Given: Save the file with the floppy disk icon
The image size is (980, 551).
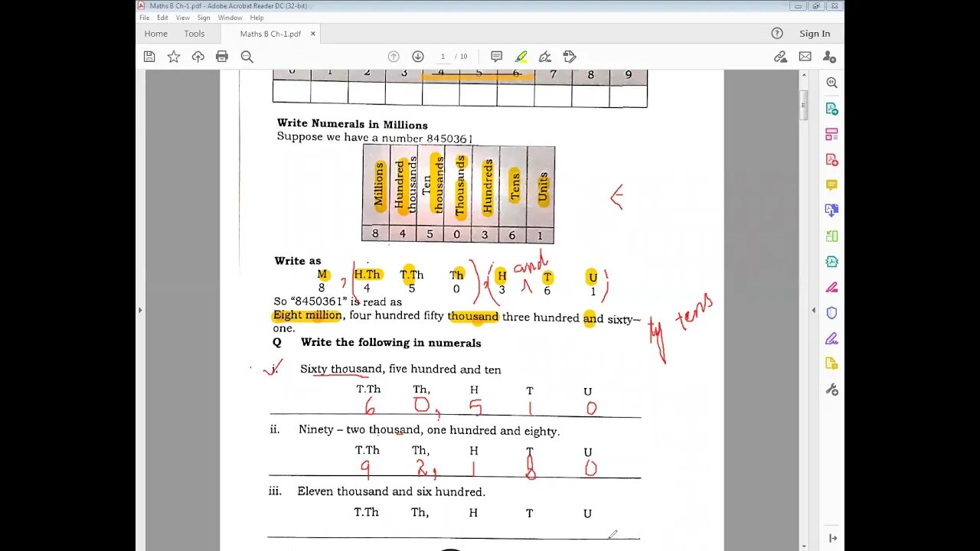Looking at the screenshot, I should pyautogui.click(x=149, y=57).
